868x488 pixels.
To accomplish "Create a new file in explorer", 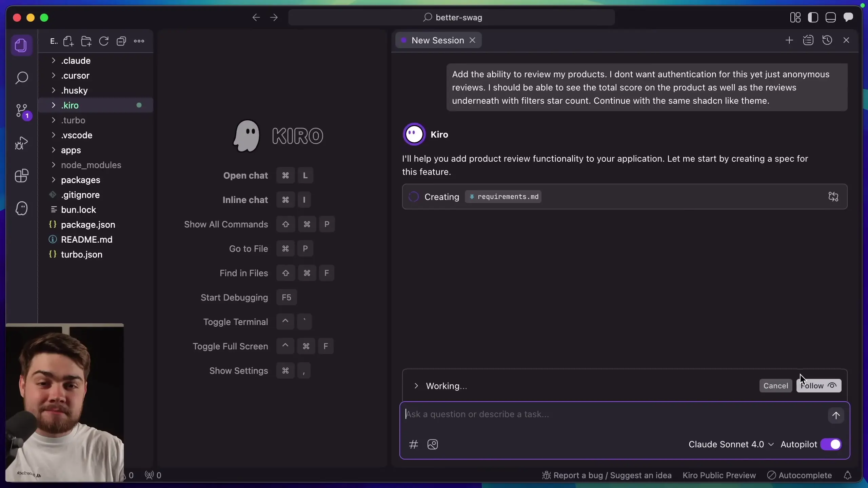I will pos(68,41).
